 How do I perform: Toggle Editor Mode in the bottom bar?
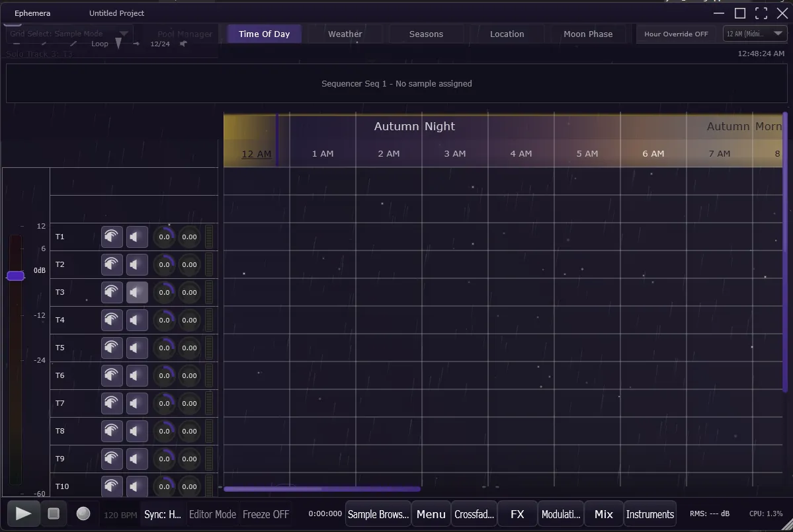tap(212, 514)
